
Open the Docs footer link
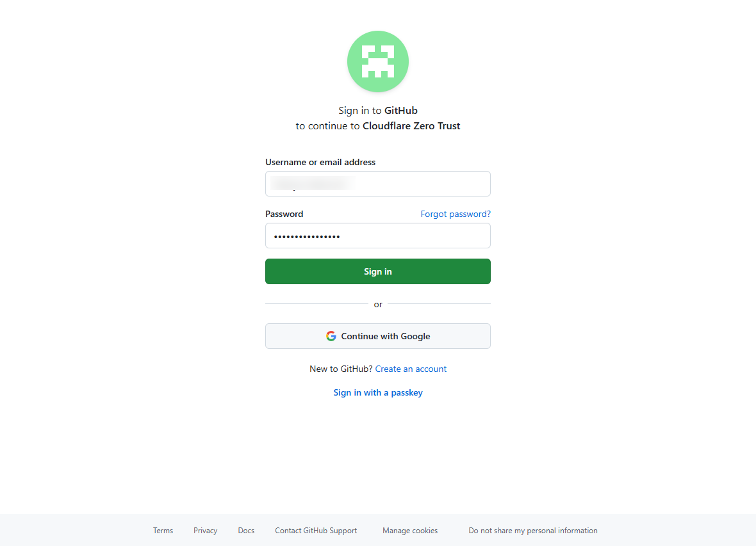(x=246, y=531)
